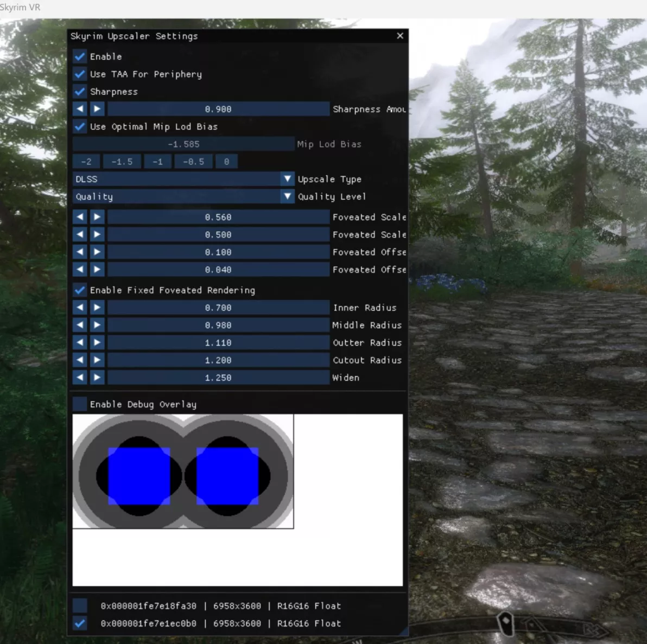Disable Enable Fixed Foveated Rendering checkbox
This screenshot has height=644, width=647.
pos(80,290)
